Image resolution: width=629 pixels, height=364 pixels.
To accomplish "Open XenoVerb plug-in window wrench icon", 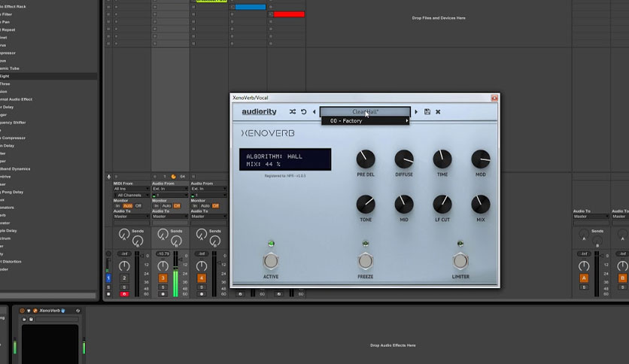I will (35, 311).
